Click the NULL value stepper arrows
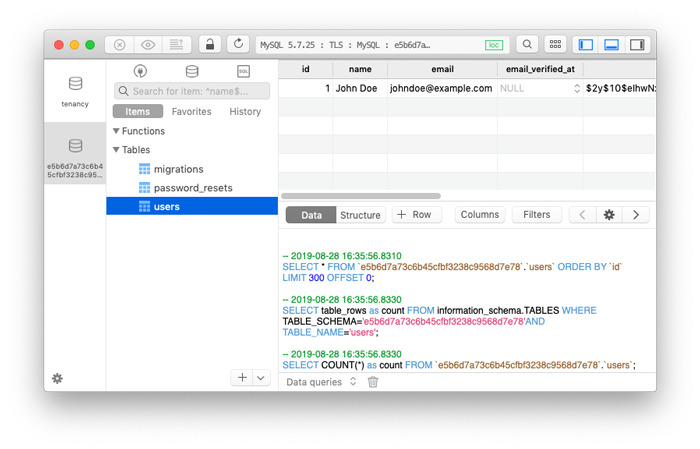700x449 pixels. coord(577,88)
